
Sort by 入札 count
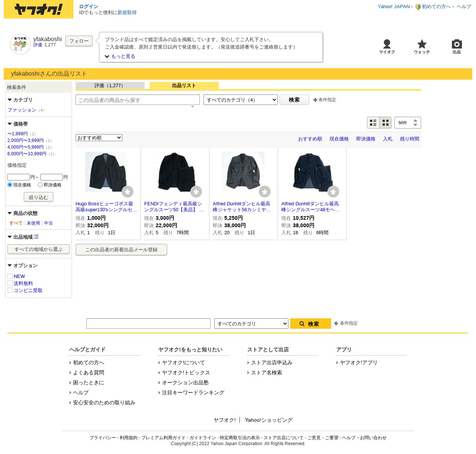click(x=388, y=139)
